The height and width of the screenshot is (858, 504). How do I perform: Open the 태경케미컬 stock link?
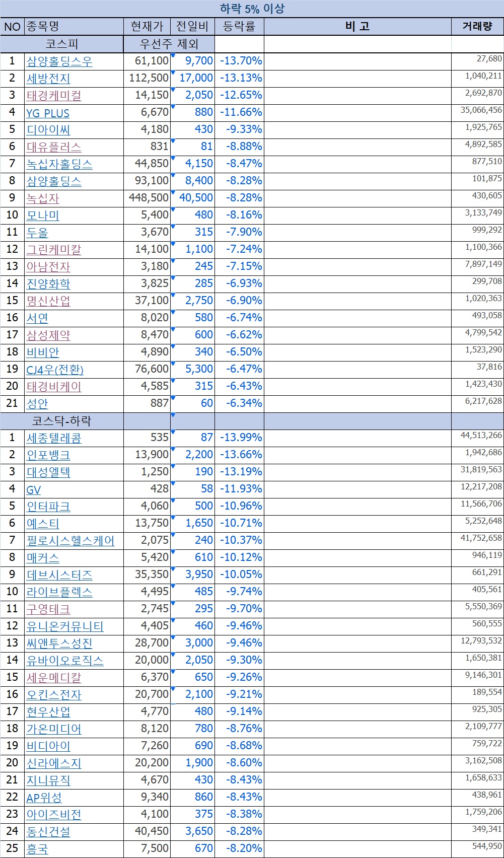(x=54, y=96)
